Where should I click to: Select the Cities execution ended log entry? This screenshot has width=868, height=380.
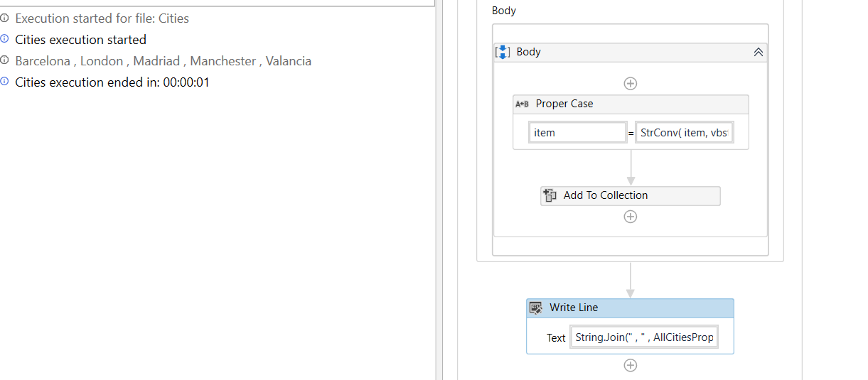click(112, 82)
